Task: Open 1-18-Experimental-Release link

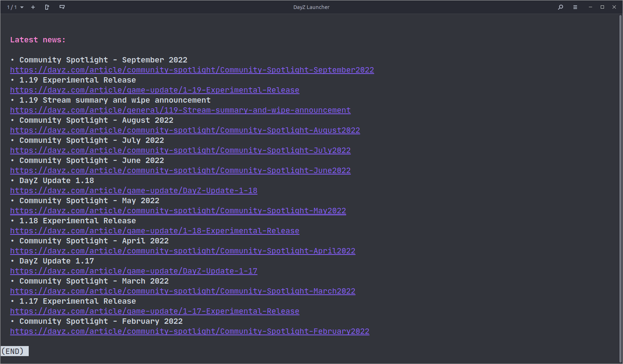Action: pyautogui.click(x=155, y=231)
